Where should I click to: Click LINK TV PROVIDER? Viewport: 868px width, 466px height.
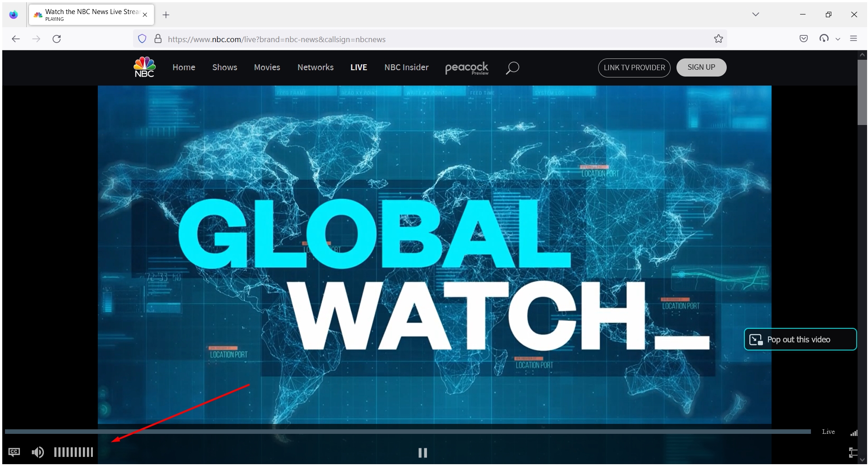pyautogui.click(x=633, y=67)
